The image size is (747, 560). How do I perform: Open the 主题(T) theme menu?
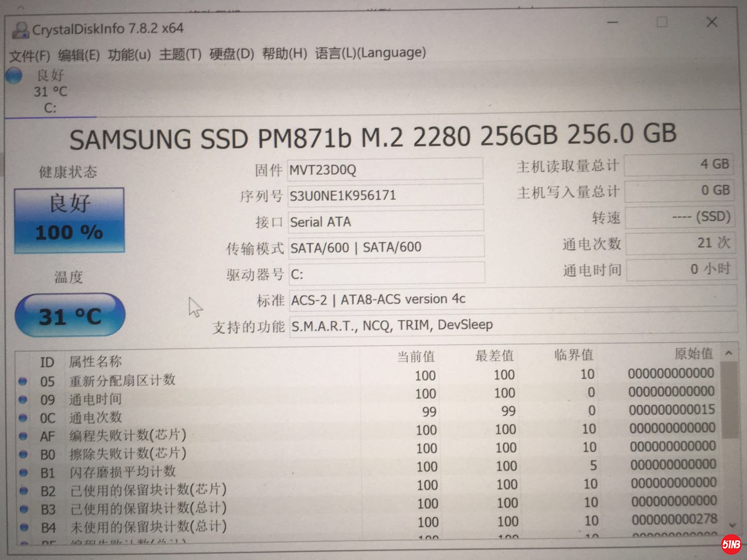pyautogui.click(x=180, y=54)
